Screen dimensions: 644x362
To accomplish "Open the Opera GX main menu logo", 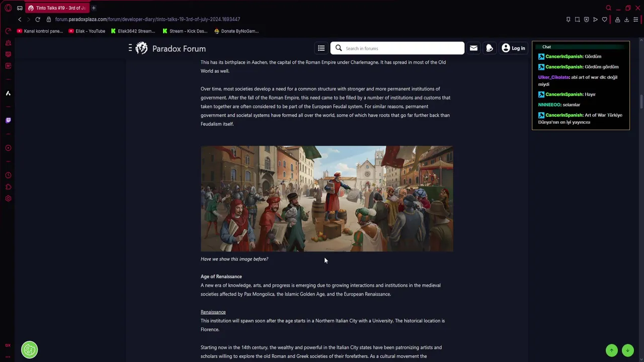I will (8, 8).
